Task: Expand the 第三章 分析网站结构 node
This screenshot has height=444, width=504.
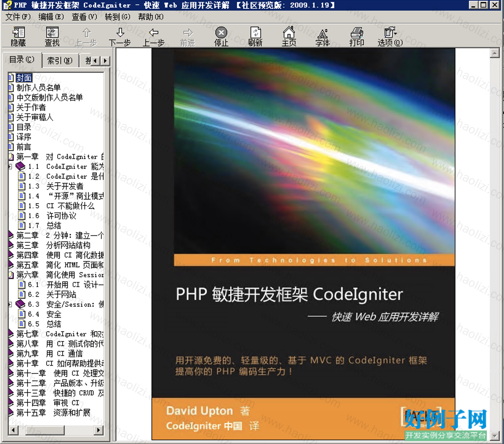Action: point(11,245)
